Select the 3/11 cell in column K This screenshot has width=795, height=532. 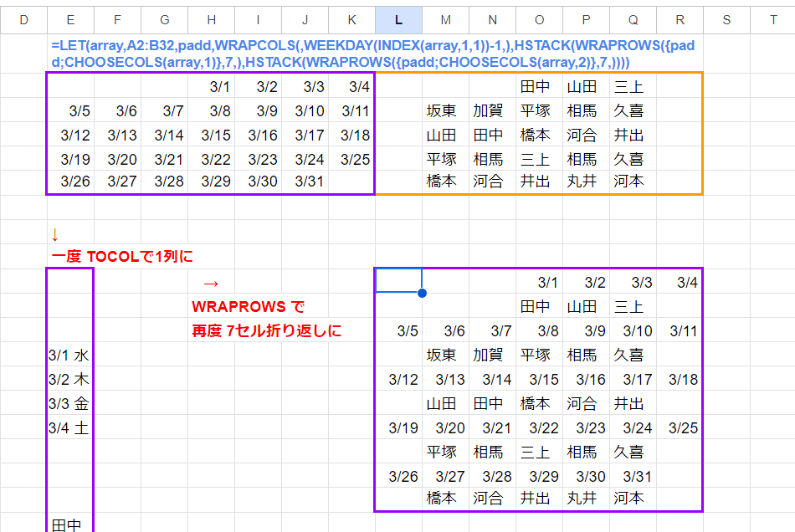351,111
